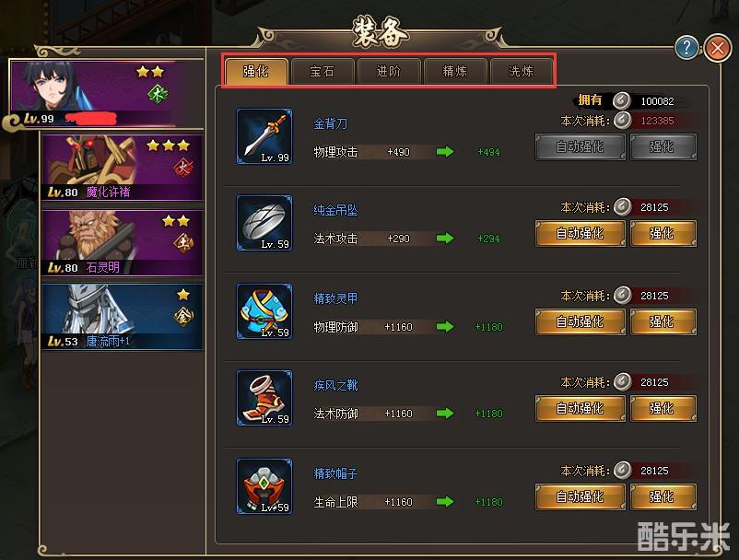Click 自动强化 for 疾风之靴
739x560 pixels.
click(x=581, y=409)
